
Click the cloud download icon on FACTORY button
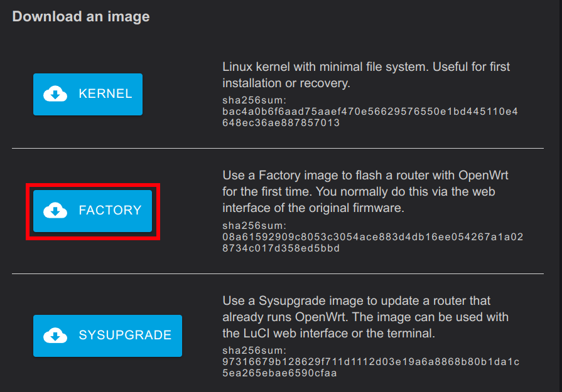[x=55, y=211]
